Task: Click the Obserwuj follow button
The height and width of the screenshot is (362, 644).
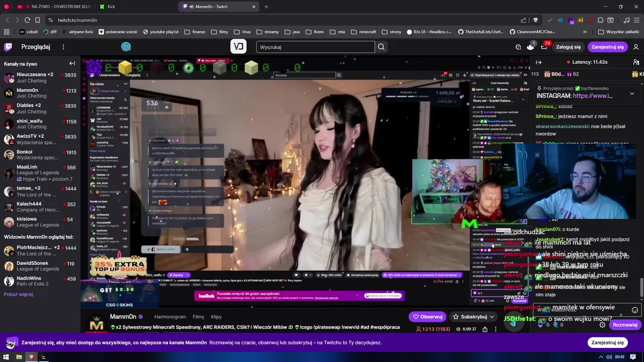Action: [x=428, y=317]
